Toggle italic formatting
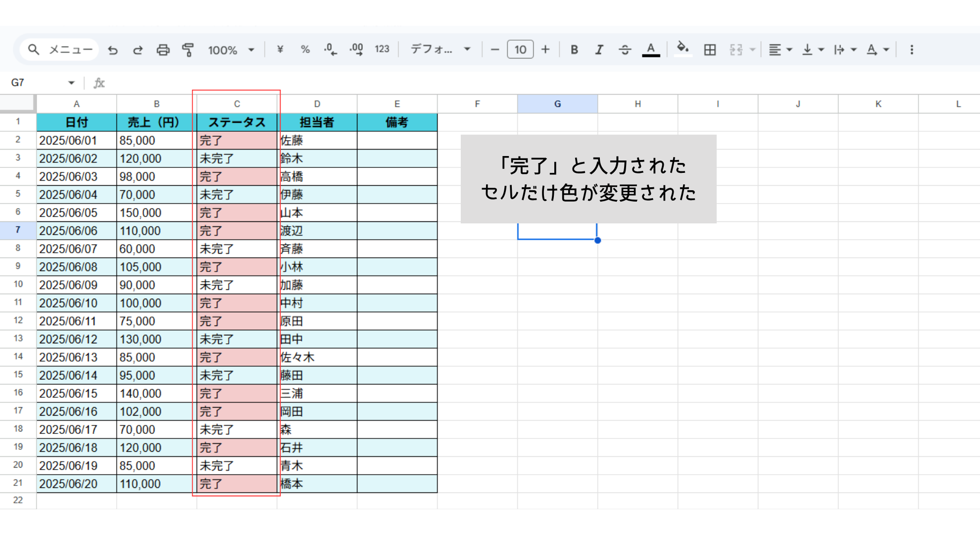The width and height of the screenshot is (980, 535). (x=599, y=50)
